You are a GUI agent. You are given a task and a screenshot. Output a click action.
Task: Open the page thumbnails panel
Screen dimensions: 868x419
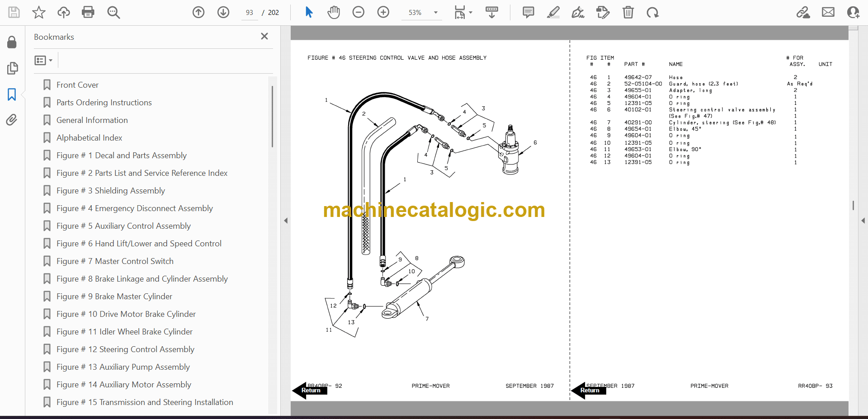pos(12,68)
